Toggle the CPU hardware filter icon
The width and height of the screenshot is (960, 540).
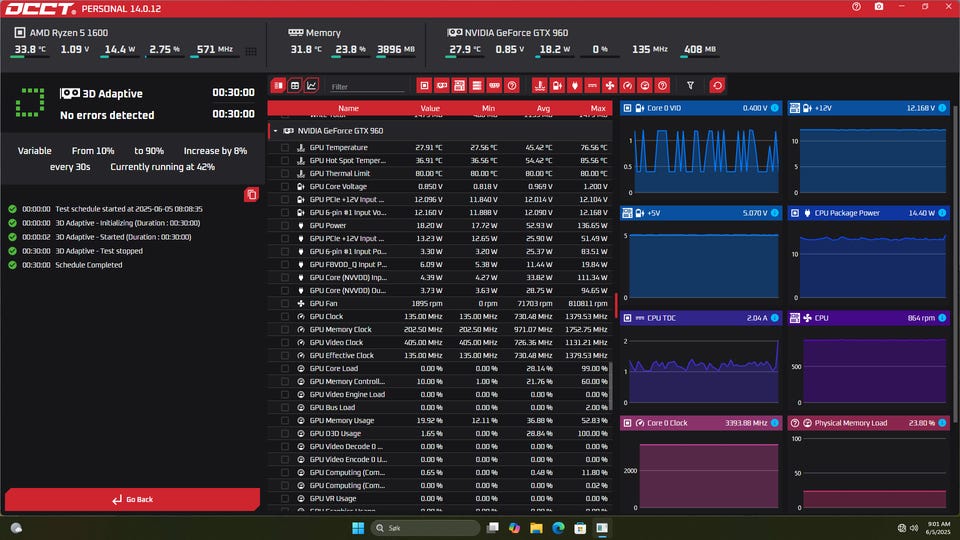point(424,86)
